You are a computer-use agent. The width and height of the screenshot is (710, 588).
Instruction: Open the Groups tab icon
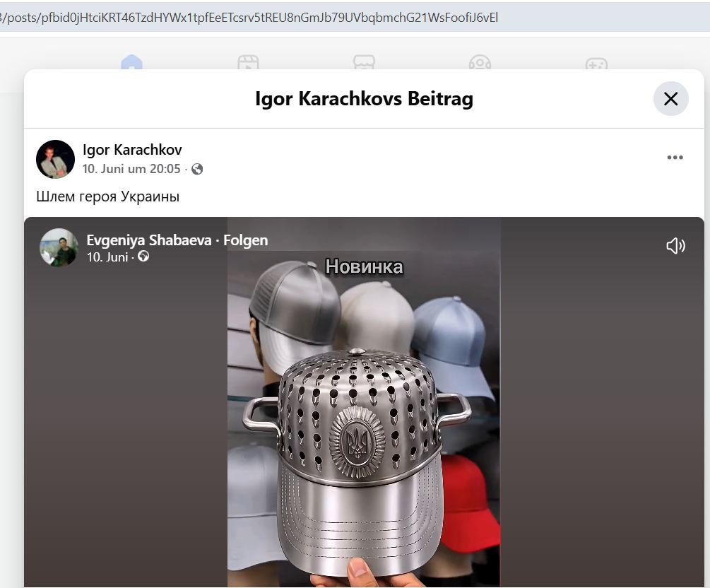pos(480,62)
